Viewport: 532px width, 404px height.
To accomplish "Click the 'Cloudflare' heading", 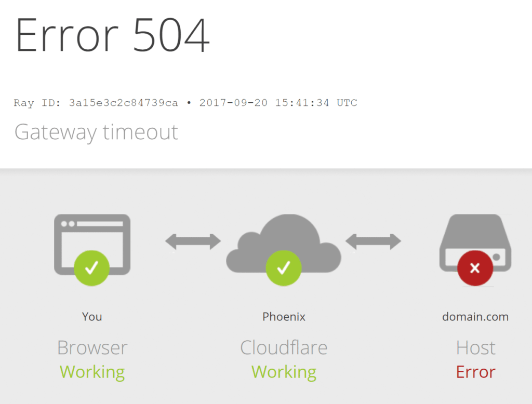I will tap(284, 348).
